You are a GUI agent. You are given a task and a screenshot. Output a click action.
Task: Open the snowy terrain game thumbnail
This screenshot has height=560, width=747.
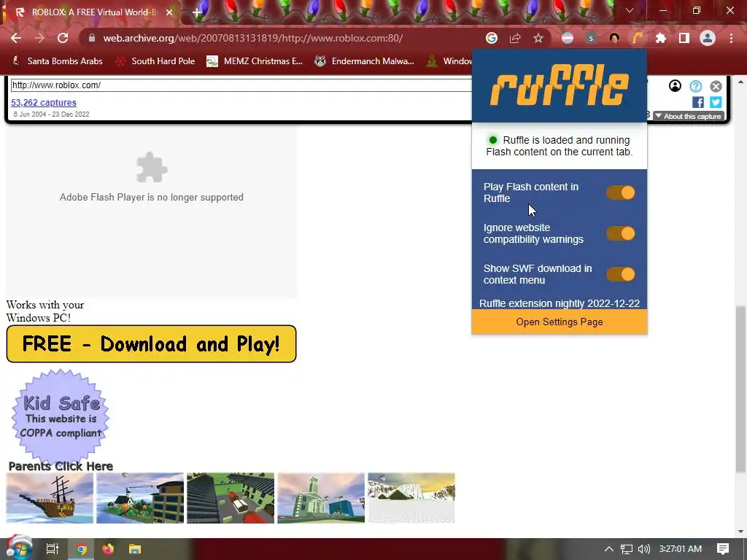411,498
